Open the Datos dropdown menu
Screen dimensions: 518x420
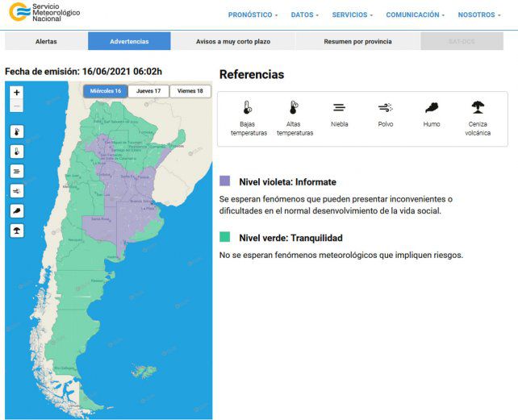[x=304, y=15]
